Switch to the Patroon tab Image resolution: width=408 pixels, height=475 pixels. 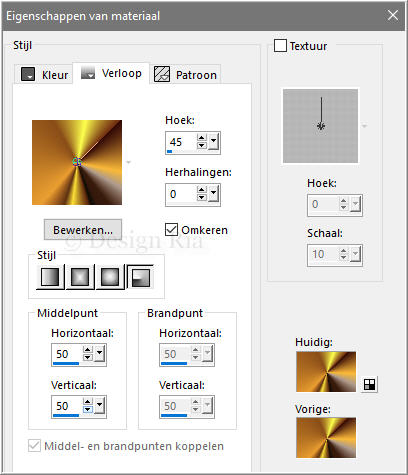pos(185,74)
